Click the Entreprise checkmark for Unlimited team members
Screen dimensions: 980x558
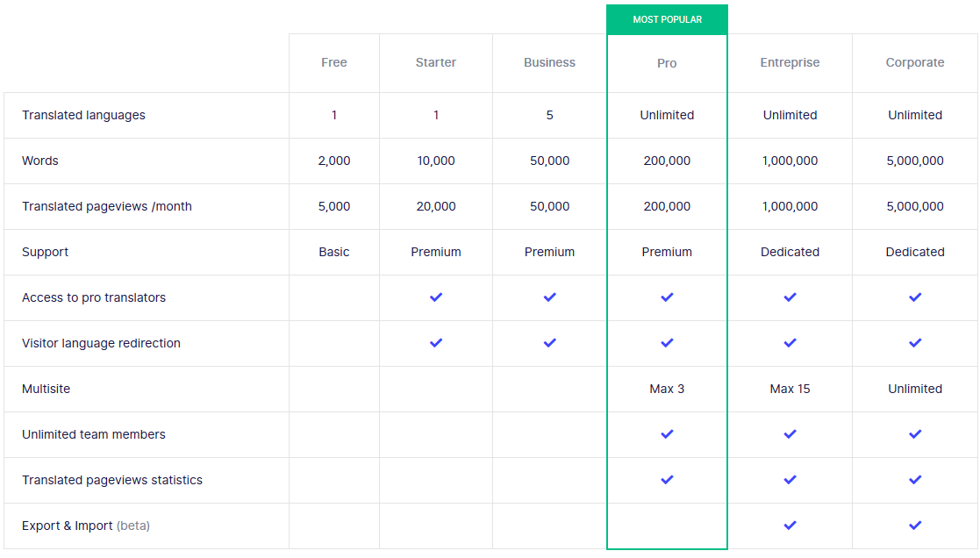click(x=790, y=434)
